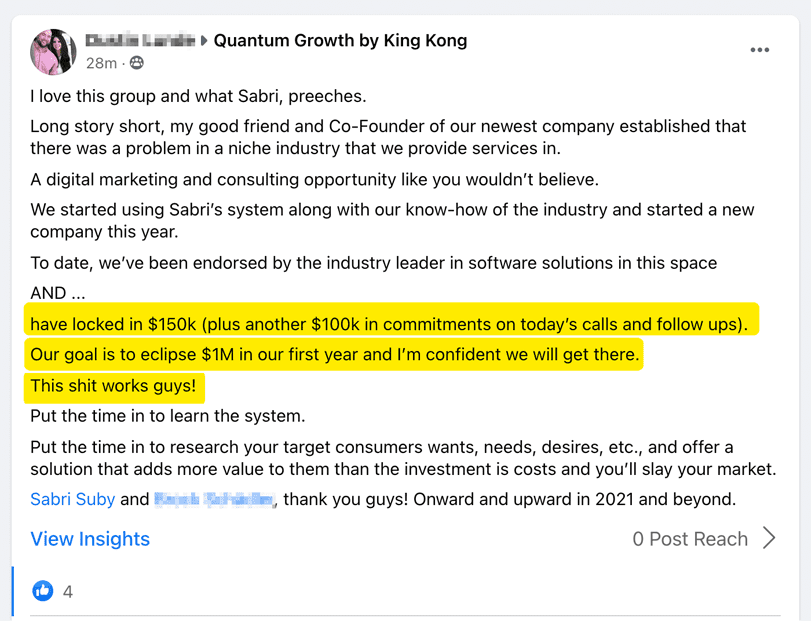Open the poster's profile picture
The width and height of the screenshot is (811, 621).
coord(53,52)
